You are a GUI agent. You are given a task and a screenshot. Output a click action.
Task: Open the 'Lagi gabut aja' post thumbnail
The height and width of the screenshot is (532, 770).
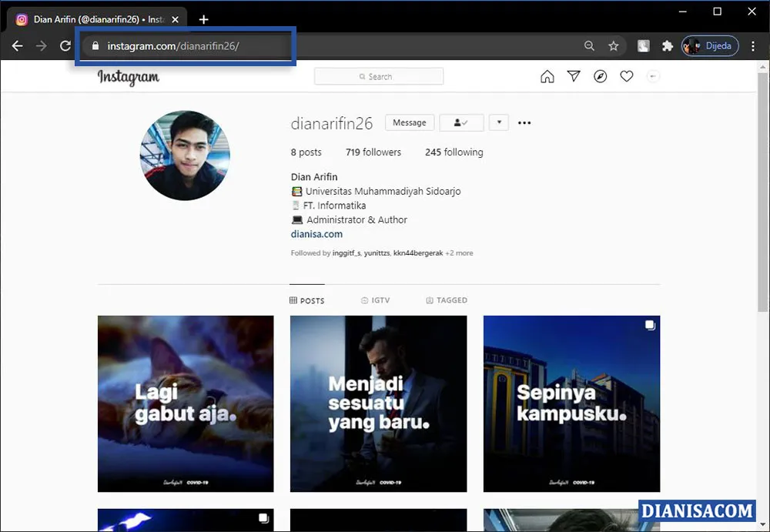(x=185, y=403)
